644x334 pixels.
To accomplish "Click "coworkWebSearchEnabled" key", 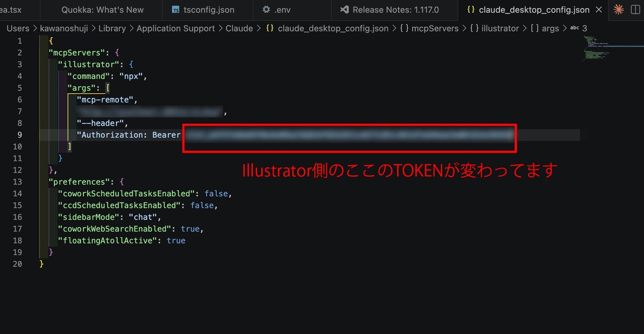I will [114, 229].
